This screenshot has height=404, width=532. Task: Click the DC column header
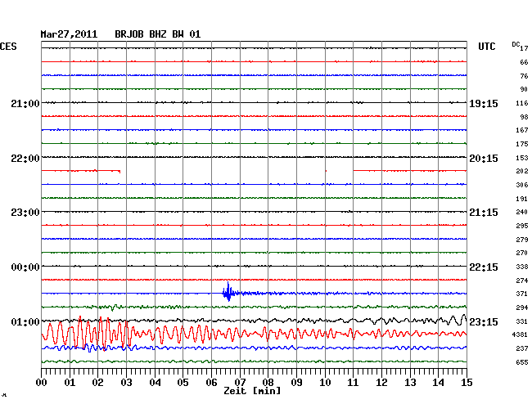[x=516, y=44]
